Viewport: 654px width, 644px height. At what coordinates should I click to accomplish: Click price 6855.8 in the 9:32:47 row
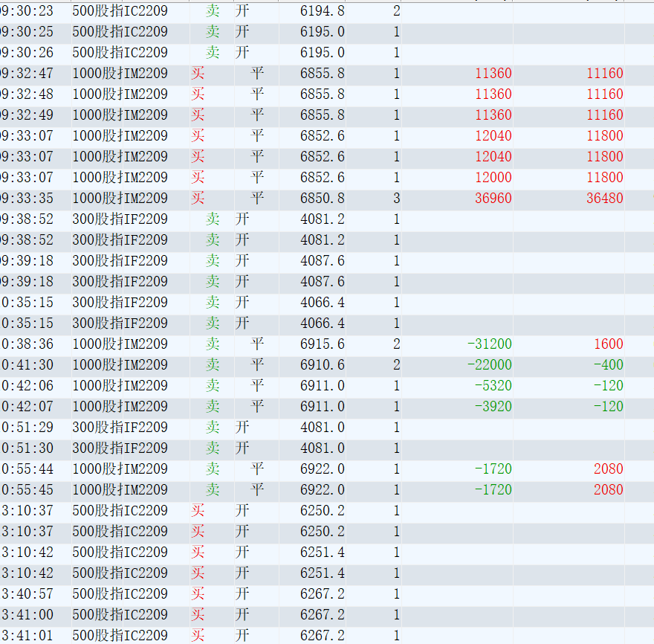[x=323, y=74]
